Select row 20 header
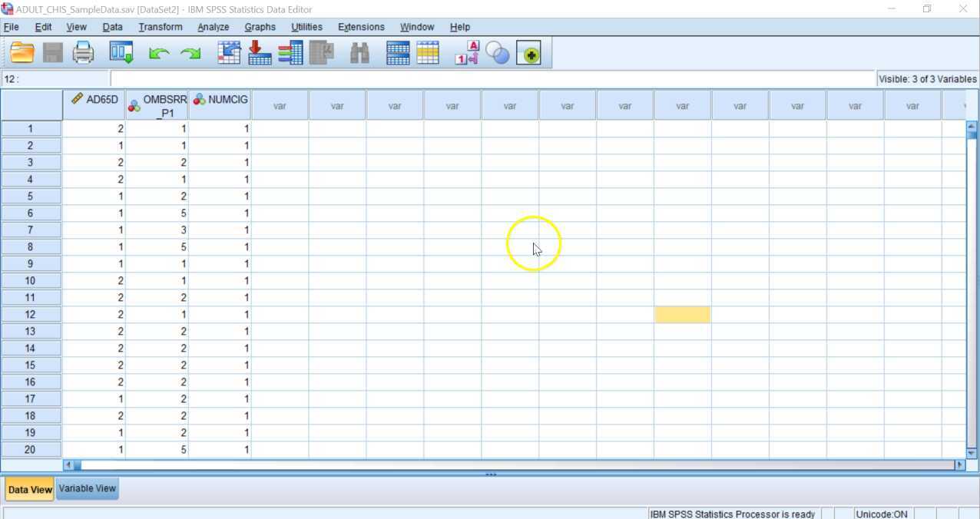980x519 pixels. pos(31,450)
